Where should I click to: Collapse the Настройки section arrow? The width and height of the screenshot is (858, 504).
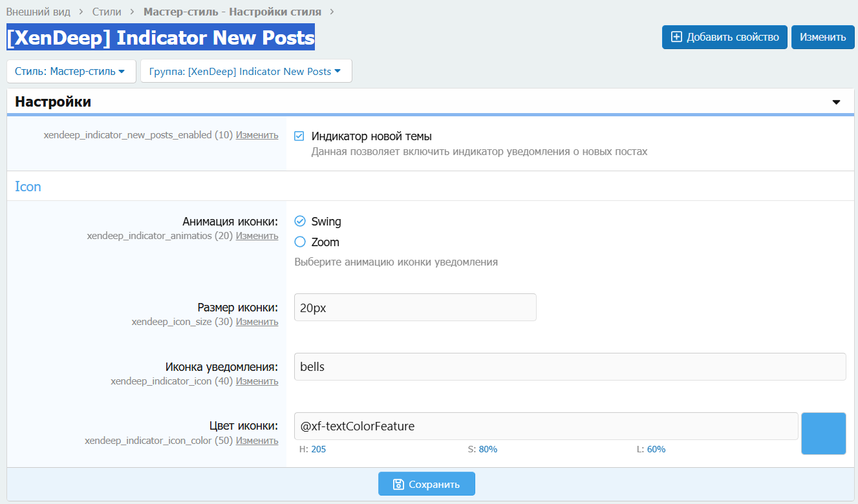tap(836, 102)
